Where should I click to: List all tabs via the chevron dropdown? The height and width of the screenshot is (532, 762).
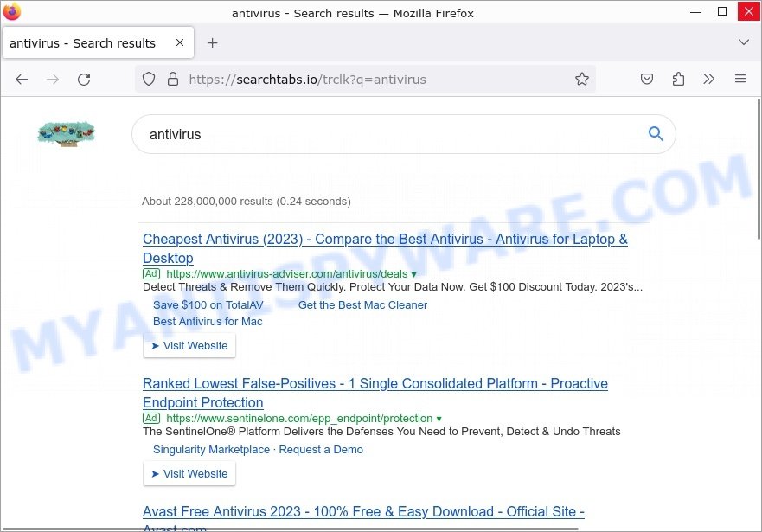point(744,42)
